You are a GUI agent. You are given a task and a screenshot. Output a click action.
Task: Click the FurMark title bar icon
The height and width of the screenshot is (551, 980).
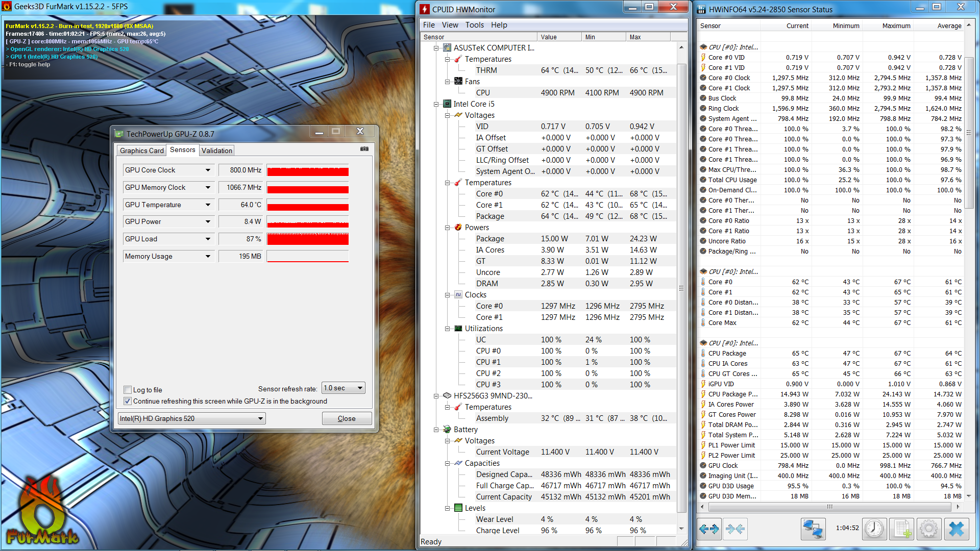point(7,7)
